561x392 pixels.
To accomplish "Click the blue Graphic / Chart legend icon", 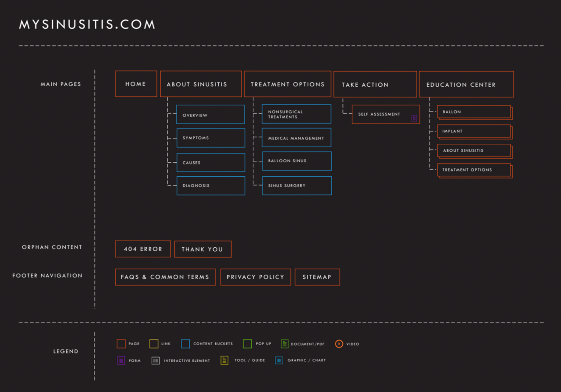I will [x=279, y=360].
